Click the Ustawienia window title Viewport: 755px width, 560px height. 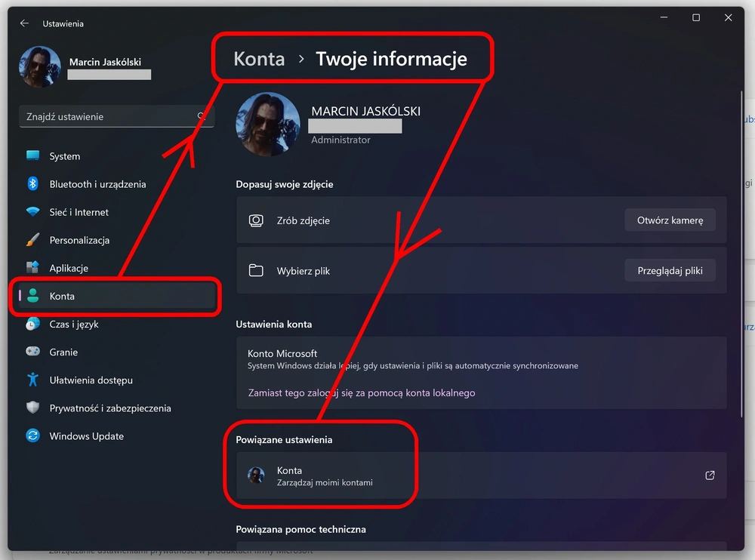pos(63,23)
